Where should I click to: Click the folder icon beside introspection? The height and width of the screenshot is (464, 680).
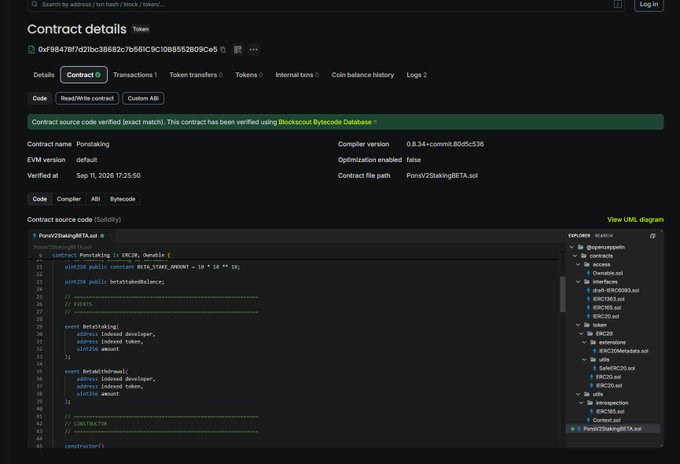coord(590,403)
